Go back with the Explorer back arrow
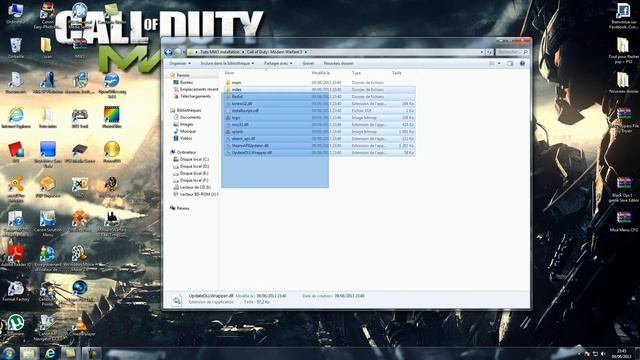The width and height of the screenshot is (640, 360). pyautogui.click(x=168, y=52)
